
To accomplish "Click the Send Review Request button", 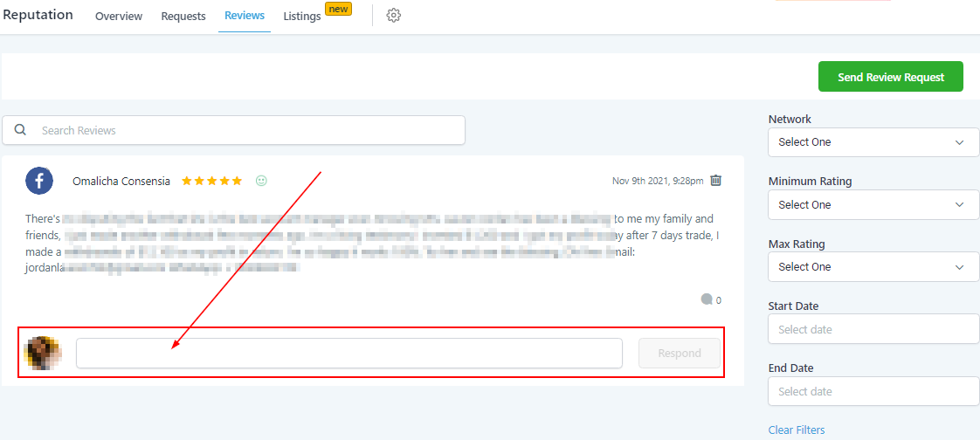I will [890, 77].
